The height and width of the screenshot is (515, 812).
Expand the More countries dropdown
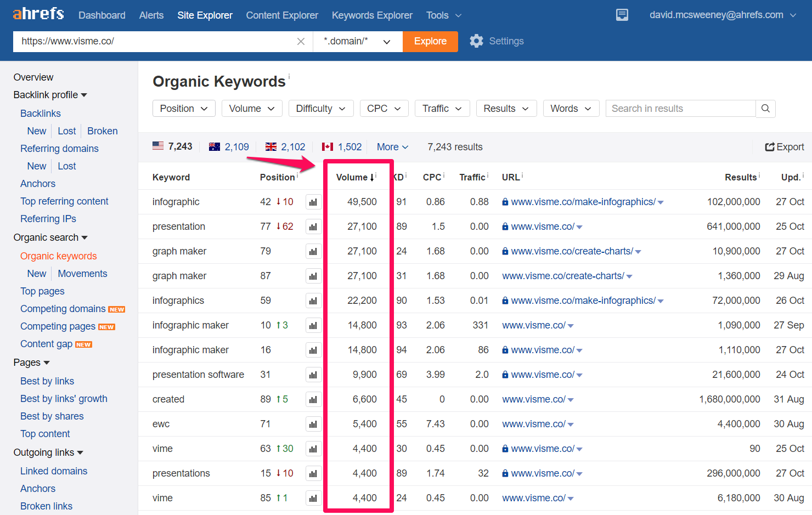[393, 147]
